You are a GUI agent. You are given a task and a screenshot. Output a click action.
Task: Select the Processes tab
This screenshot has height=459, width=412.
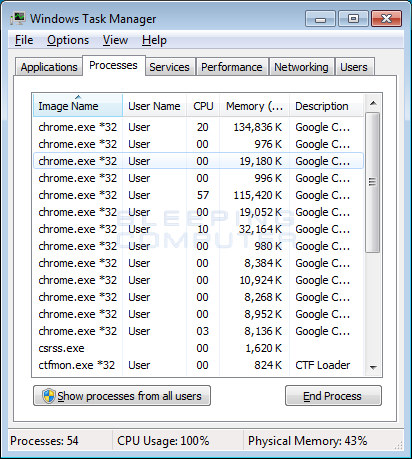[113, 66]
